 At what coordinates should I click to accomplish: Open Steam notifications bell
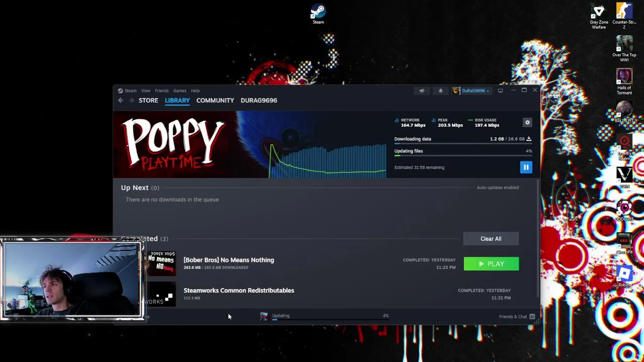pyautogui.click(x=440, y=90)
